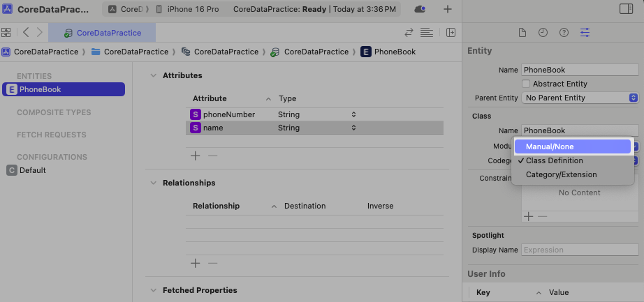644x302 pixels.
Task: Toggle the Abstract Entity checkbox
Action: pos(525,84)
